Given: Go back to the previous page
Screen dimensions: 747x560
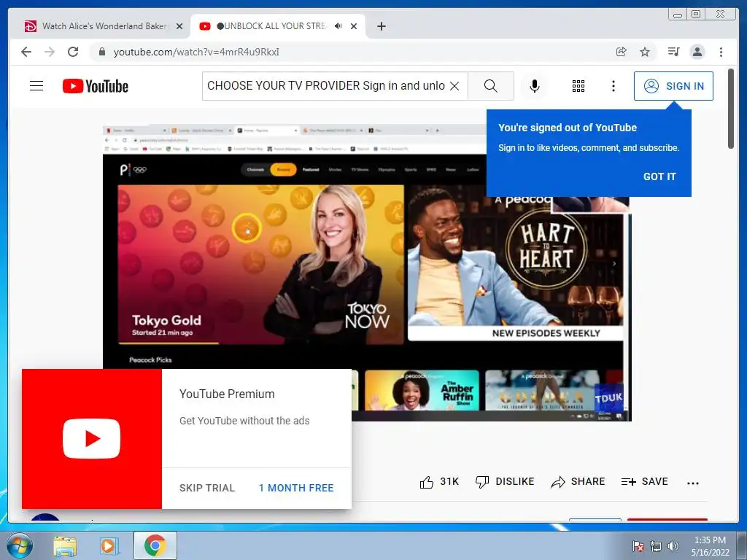Looking at the screenshot, I should pos(26,52).
